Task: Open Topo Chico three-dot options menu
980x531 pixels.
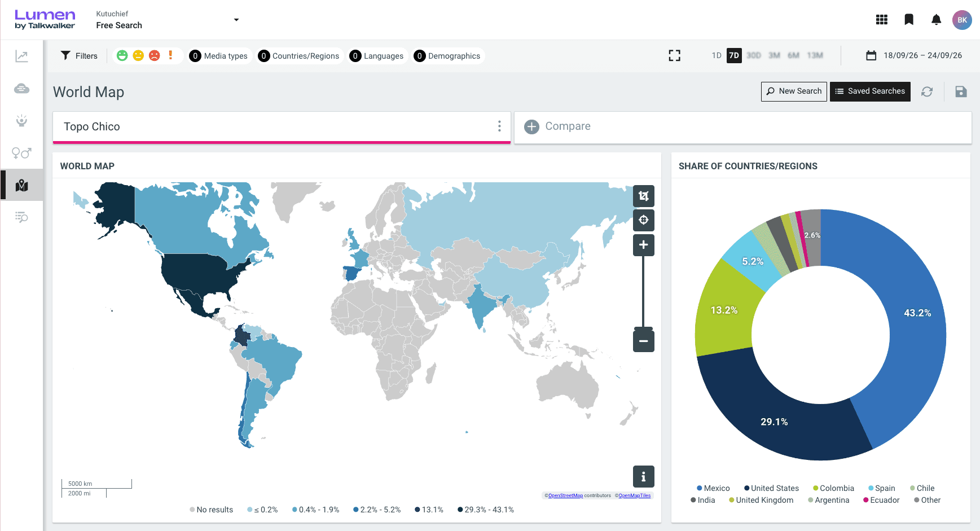Action: coord(499,126)
